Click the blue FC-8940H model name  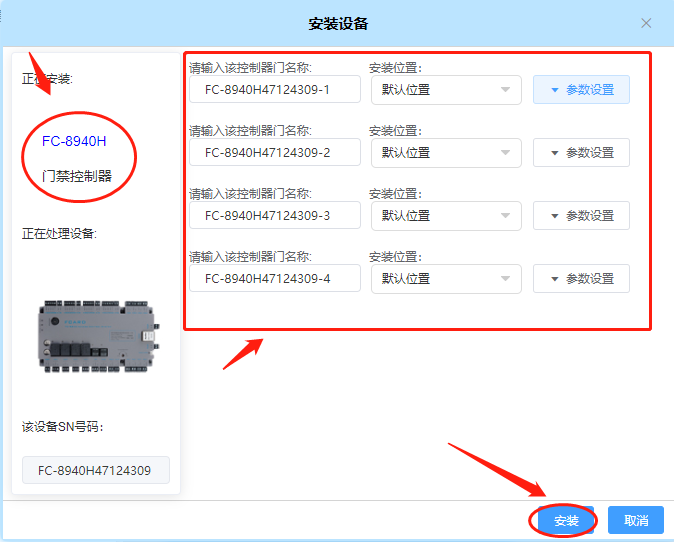74,141
